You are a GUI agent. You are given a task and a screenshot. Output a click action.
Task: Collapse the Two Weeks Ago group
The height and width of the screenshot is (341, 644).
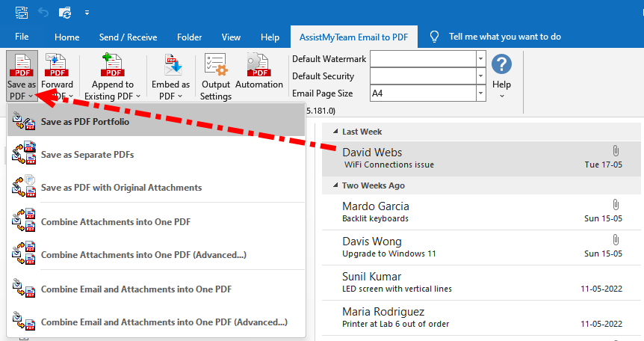[335, 185]
